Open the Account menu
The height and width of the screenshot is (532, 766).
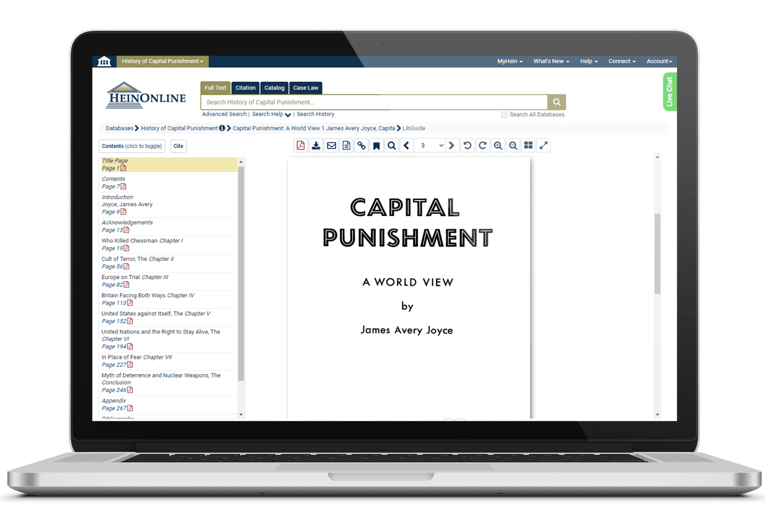[659, 61]
